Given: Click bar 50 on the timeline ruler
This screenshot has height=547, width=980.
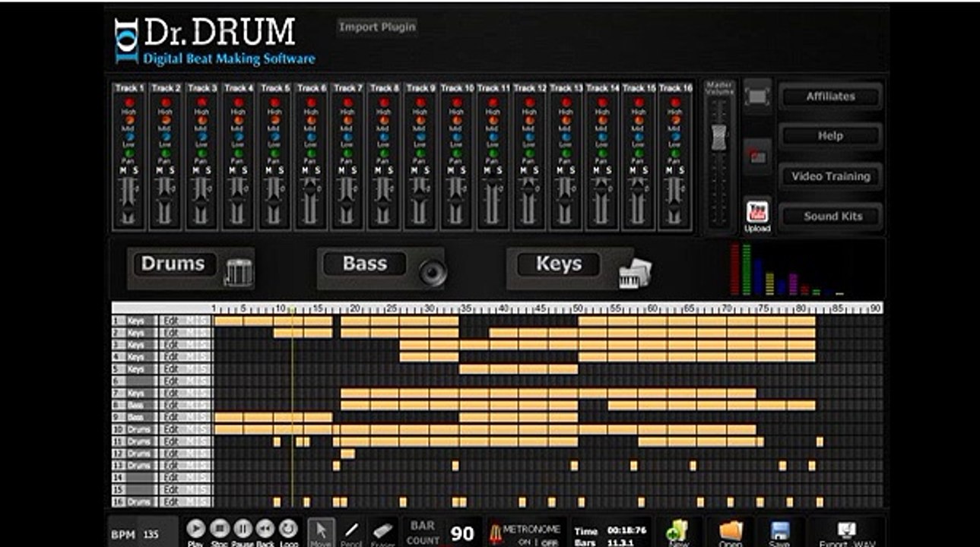Looking at the screenshot, I should (578, 309).
